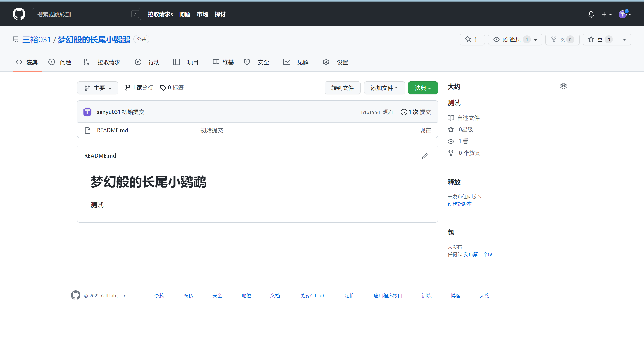Click sanyu031 commit author name
The height and width of the screenshot is (348, 644).
click(109, 112)
